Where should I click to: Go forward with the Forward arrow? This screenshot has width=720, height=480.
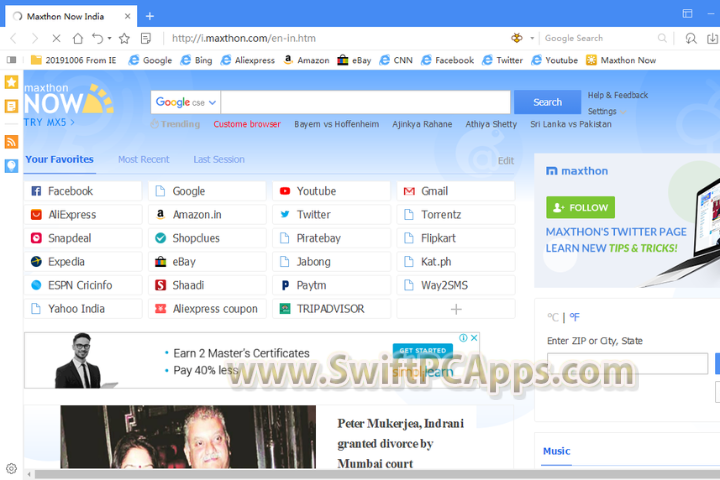35,39
